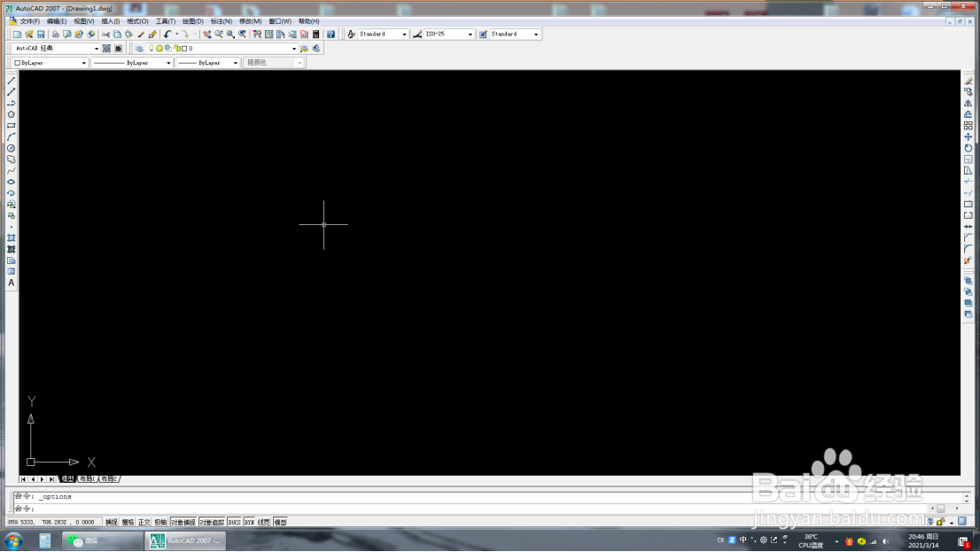
Task: Select the Arc drawing tool
Action: click(x=11, y=137)
